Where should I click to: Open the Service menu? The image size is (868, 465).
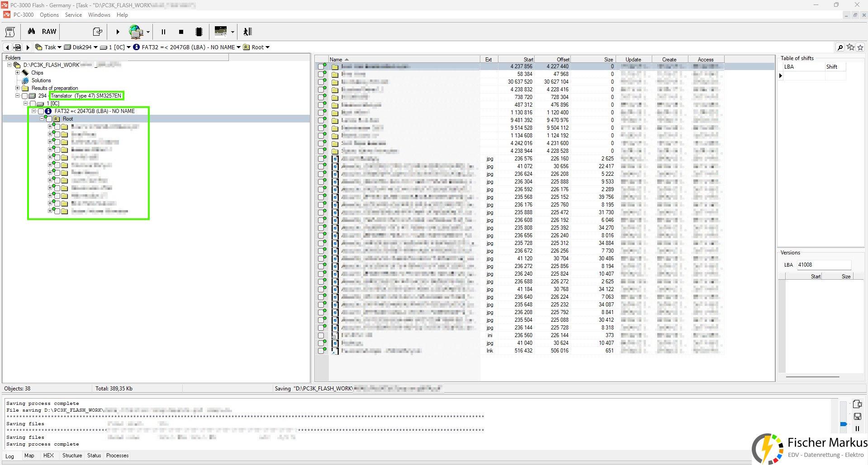point(73,15)
